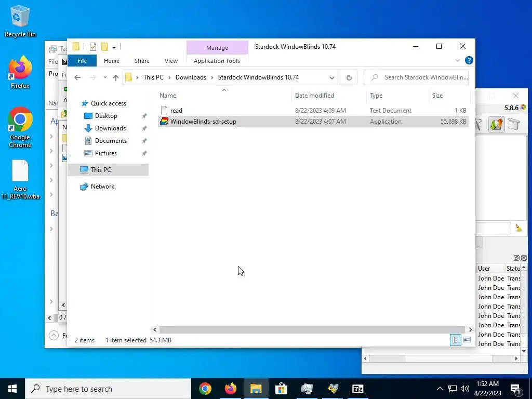Open Customize Quick Access Toolbar dropdown
Screen dimensions: 532x399
[114, 47]
